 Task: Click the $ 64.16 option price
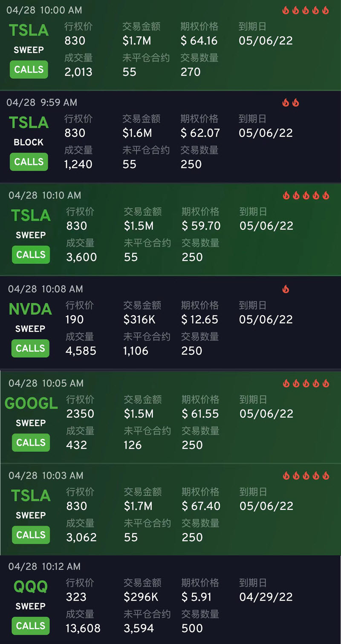199,41
